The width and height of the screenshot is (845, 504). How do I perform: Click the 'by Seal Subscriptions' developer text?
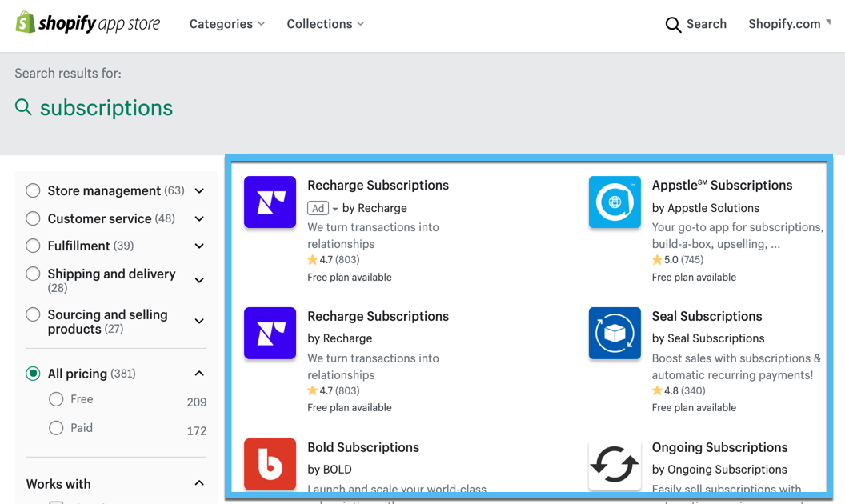708,338
